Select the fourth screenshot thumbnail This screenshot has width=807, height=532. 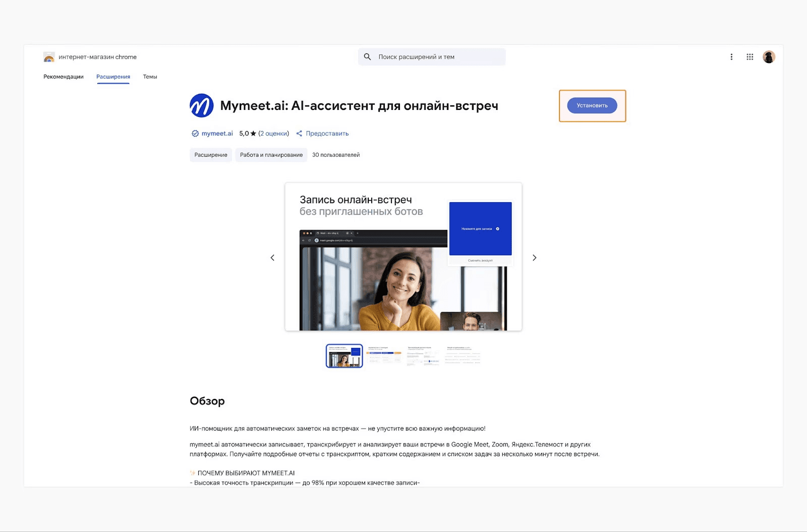pyautogui.click(x=463, y=356)
